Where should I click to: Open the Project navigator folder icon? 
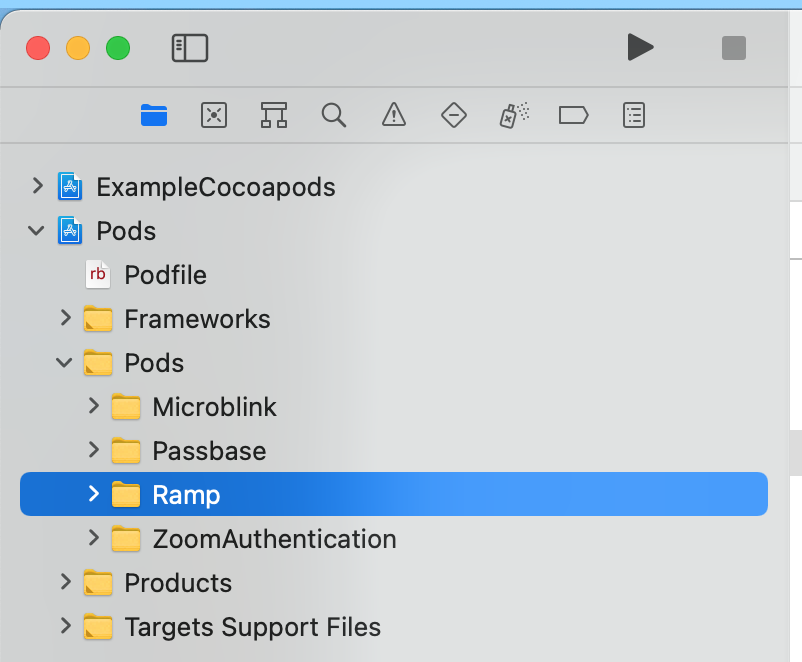tap(154, 115)
